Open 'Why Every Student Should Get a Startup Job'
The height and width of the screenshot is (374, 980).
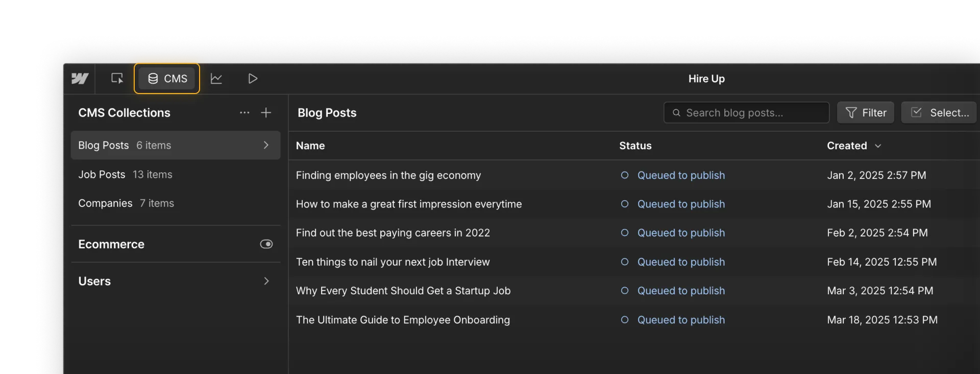403,291
